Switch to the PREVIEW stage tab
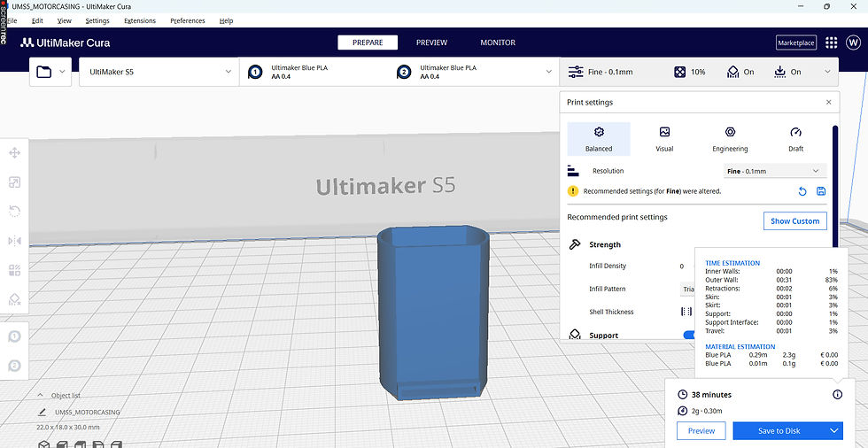 point(432,42)
